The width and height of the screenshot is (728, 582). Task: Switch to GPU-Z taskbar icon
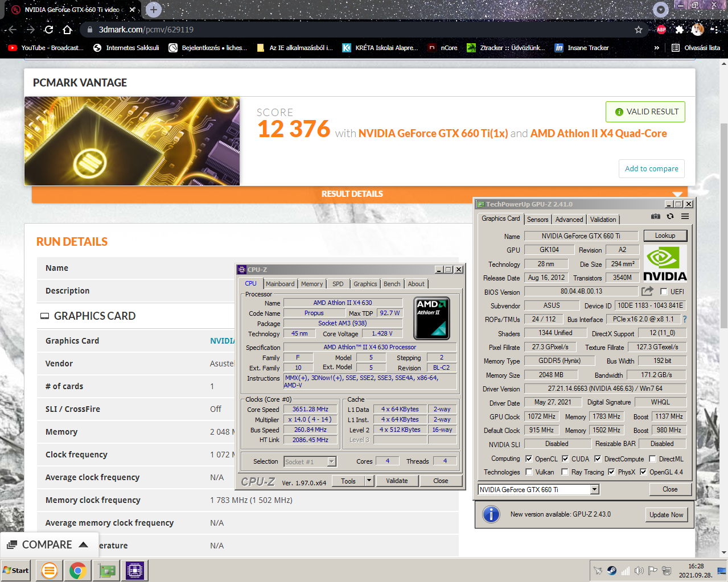tap(106, 571)
